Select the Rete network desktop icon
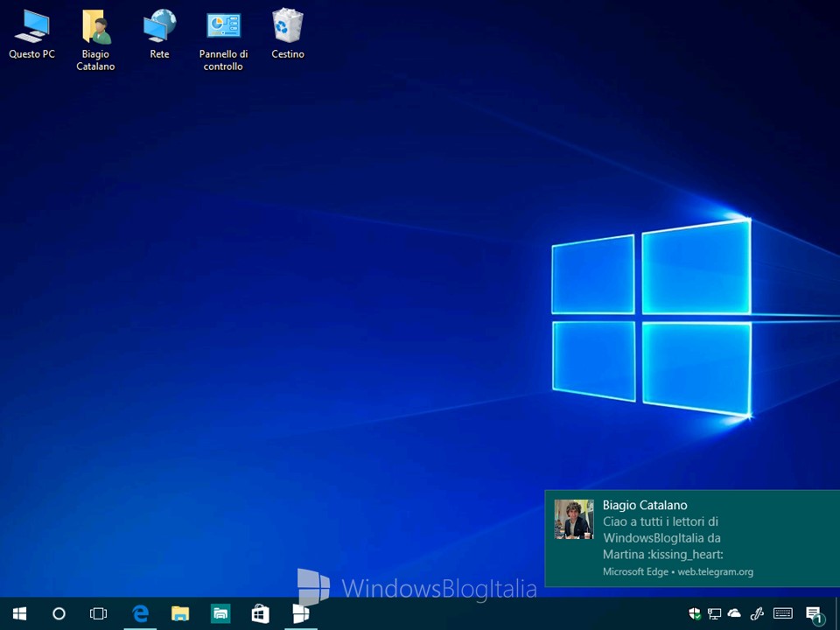The width and height of the screenshot is (840, 630). (159, 33)
